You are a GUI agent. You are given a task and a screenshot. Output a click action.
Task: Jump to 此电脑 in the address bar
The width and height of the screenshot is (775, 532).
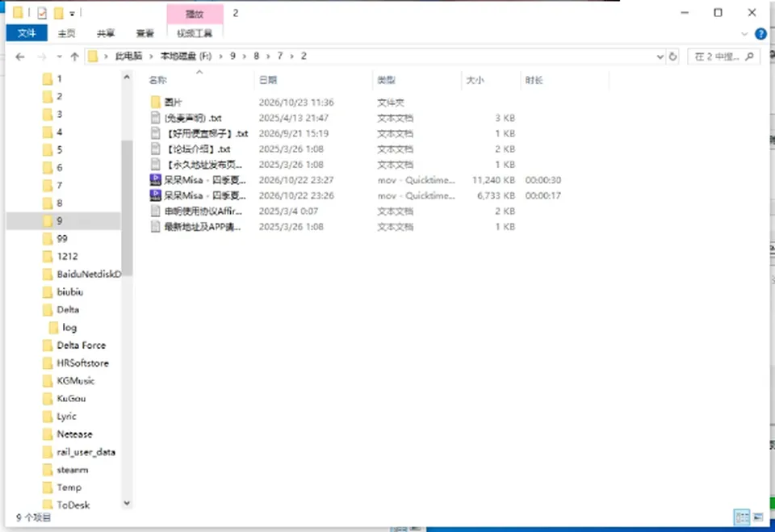(128, 57)
